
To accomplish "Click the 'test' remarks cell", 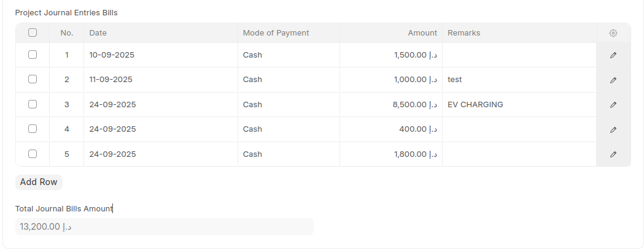I will click(519, 80).
